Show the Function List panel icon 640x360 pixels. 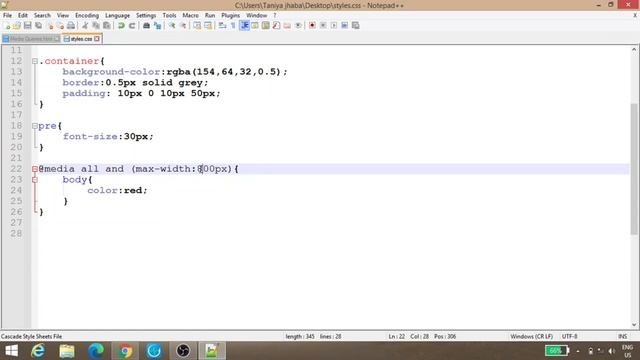point(276,26)
